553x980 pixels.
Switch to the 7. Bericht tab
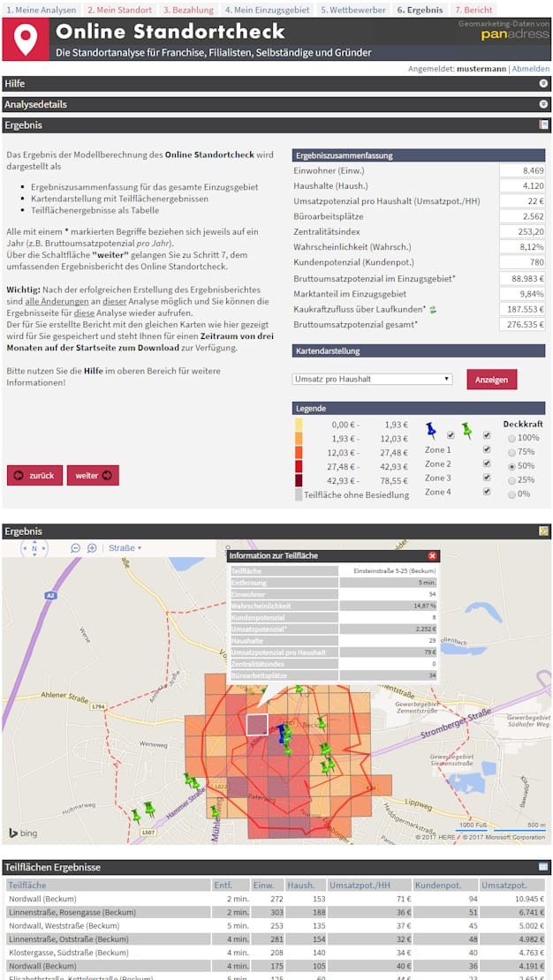pyautogui.click(x=473, y=10)
